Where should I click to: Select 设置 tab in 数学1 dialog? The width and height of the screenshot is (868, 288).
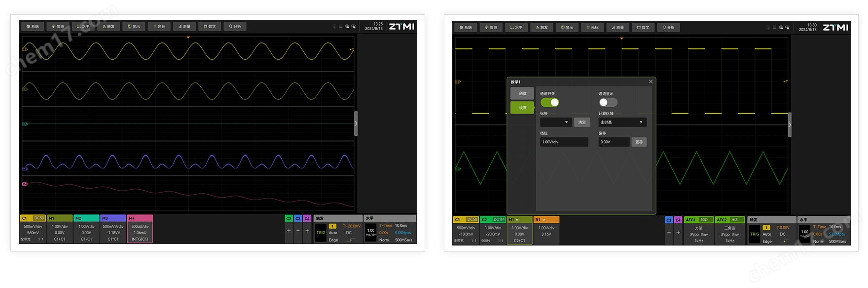[x=522, y=107]
